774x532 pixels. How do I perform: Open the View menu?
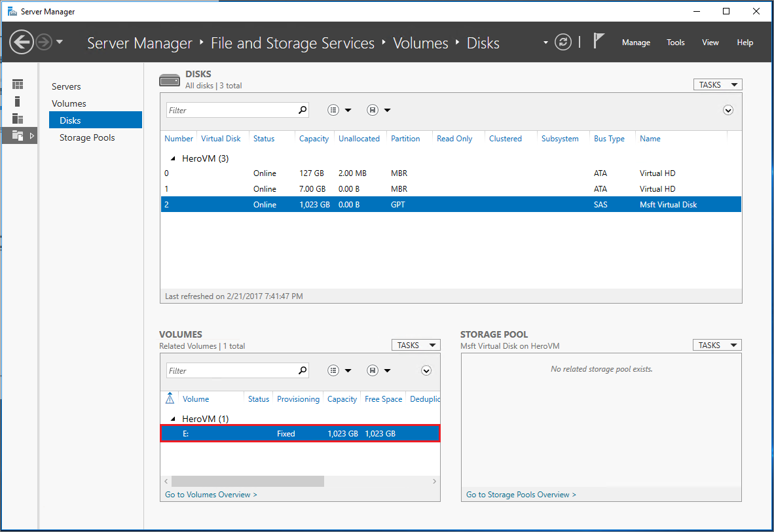pos(710,43)
